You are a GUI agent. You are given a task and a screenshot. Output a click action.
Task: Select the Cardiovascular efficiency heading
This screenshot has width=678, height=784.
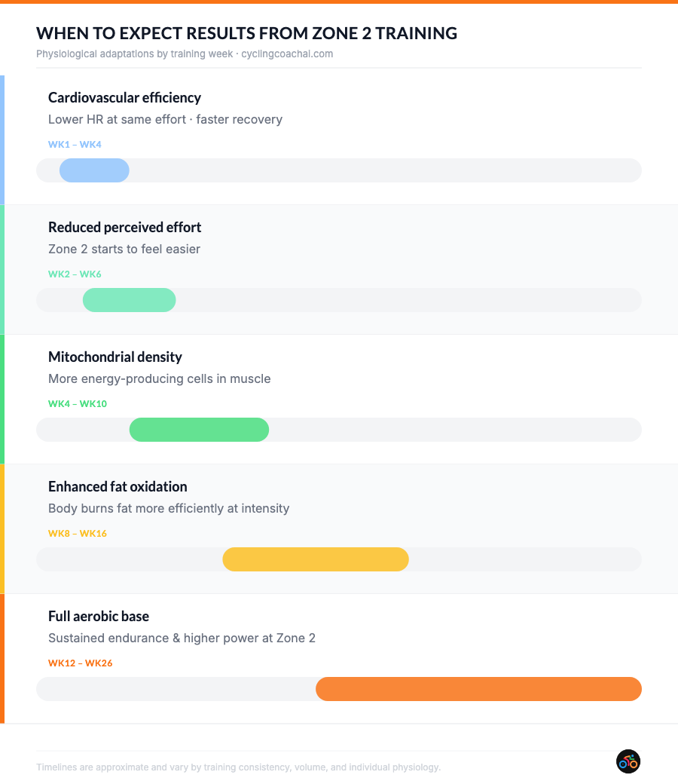[124, 97]
